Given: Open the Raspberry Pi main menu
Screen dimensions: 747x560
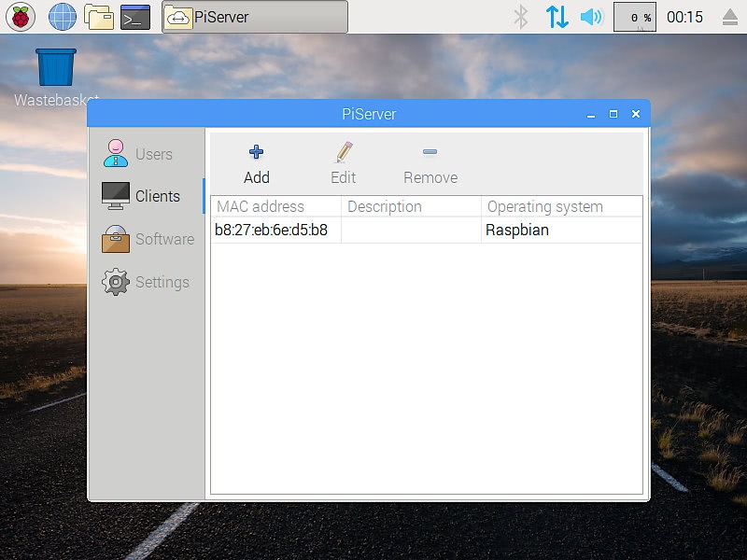Looking at the screenshot, I should pyautogui.click(x=21, y=16).
